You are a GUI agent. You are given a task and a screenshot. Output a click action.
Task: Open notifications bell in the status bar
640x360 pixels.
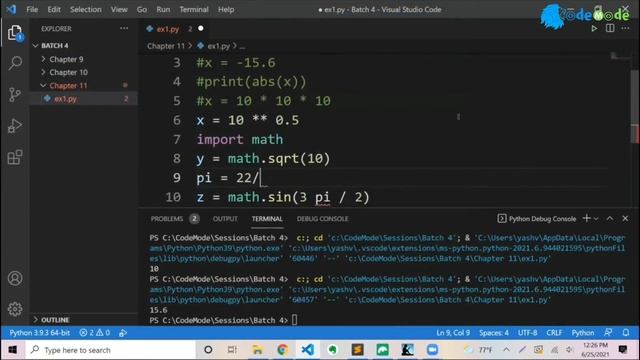pyautogui.click(x=626, y=333)
